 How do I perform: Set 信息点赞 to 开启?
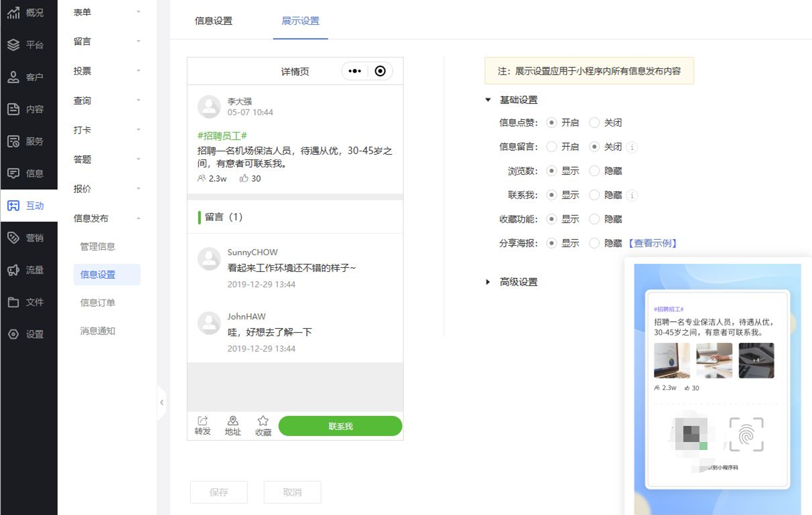[551, 123]
